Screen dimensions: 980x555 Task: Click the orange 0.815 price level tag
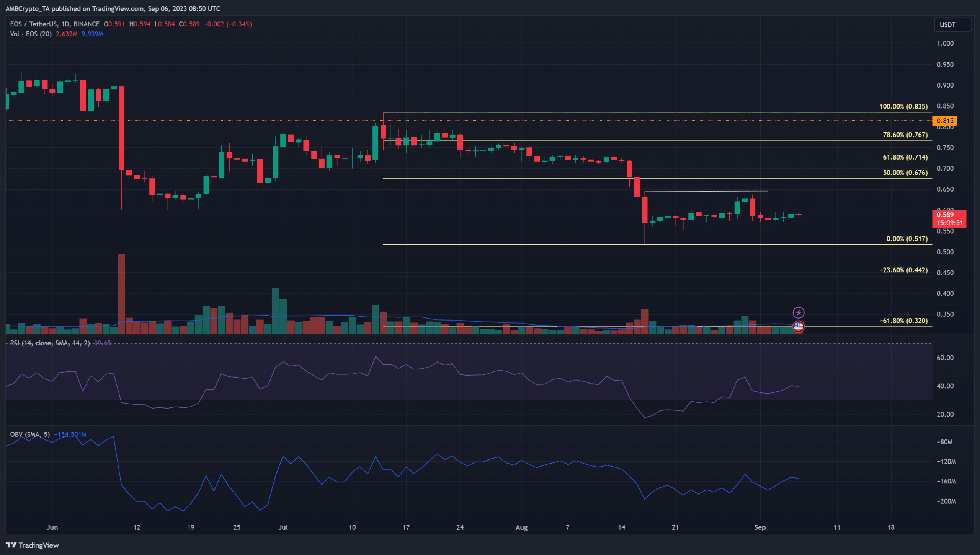(x=944, y=121)
